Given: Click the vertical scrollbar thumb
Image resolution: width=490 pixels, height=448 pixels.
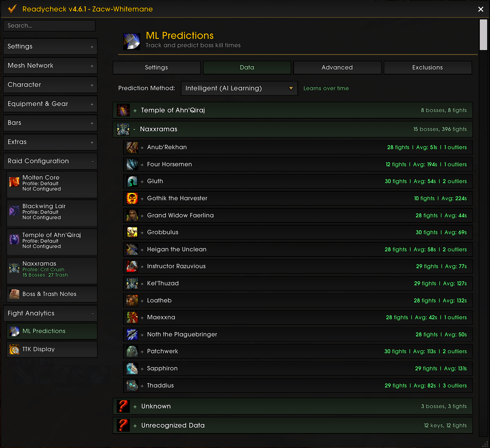Looking at the screenshot, I should click(x=483, y=35).
